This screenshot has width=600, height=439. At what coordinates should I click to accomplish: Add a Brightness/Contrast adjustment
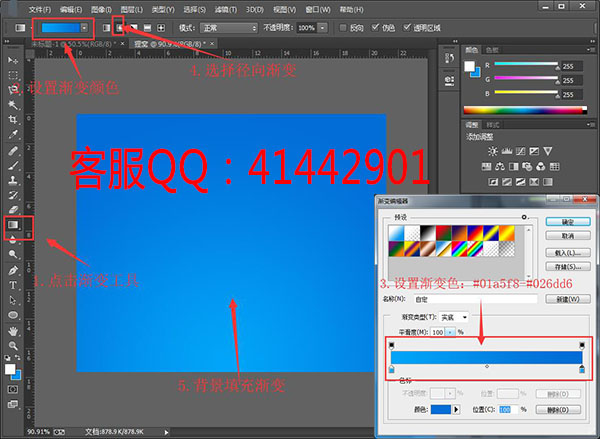(x=492, y=151)
